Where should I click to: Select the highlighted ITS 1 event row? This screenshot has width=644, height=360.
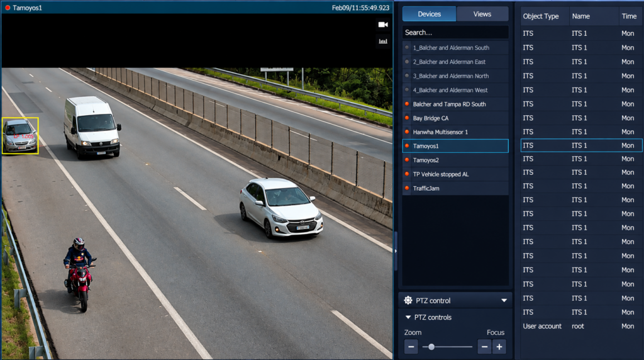[581, 145]
